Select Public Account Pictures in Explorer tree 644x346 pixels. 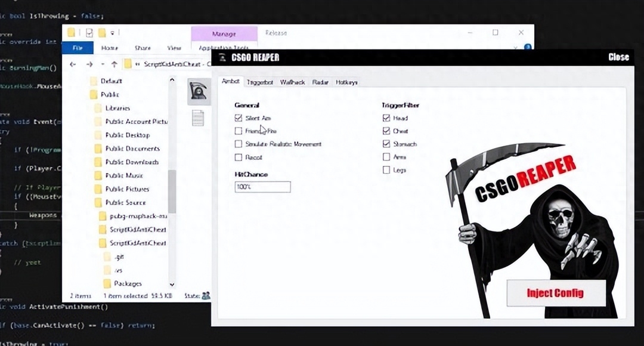click(137, 122)
